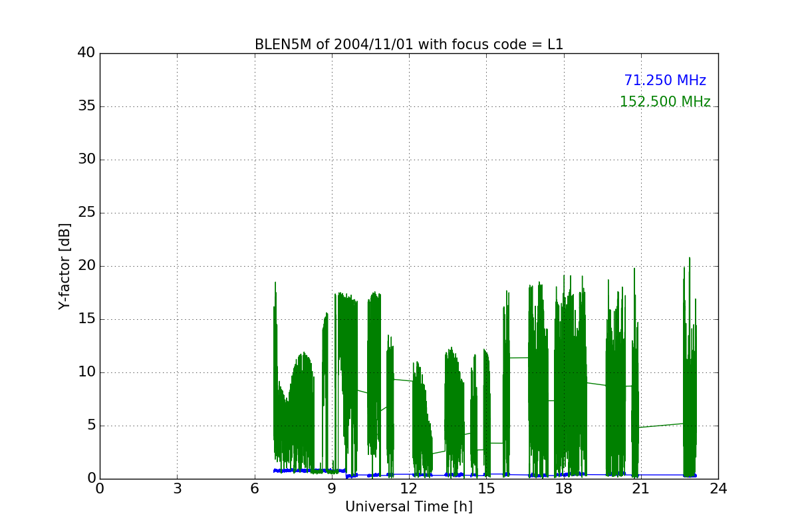Viewport: 798px width, 532px height.
Task: Click the Universal Time [h] axis label
Action: coord(409,507)
